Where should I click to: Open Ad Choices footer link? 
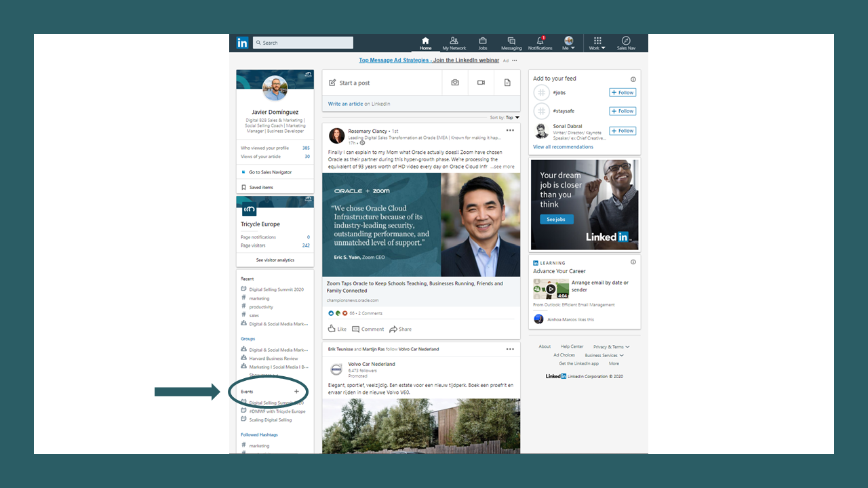pos(564,355)
